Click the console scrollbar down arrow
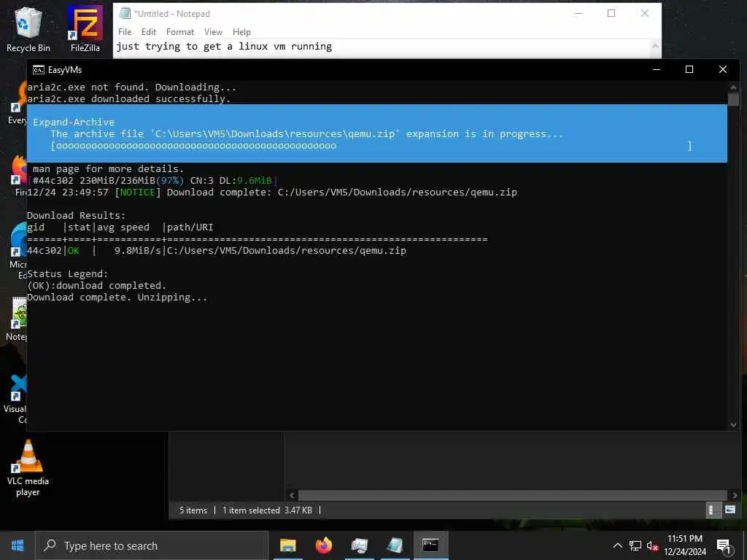The height and width of the screenshot is (560, 747). click(x=733, y=425)
